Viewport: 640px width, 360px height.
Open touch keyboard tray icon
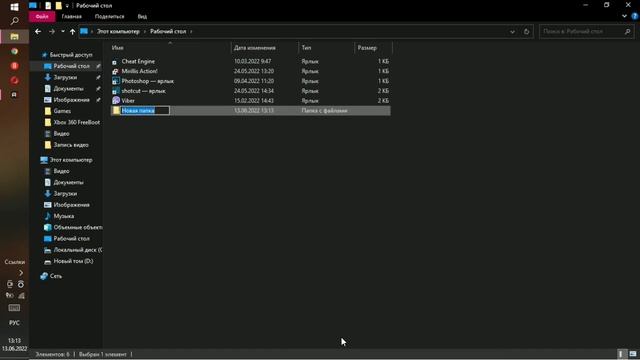(x=14, y=308)
